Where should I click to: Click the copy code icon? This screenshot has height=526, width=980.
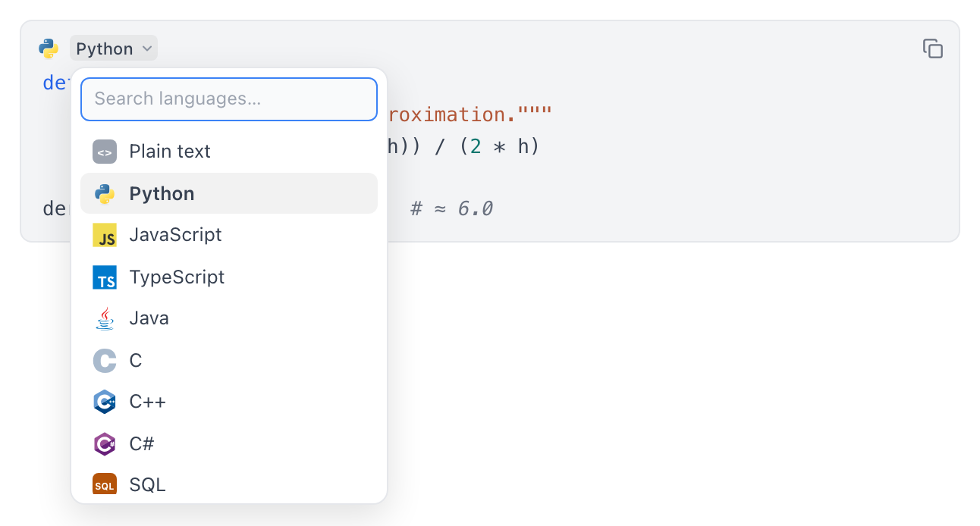(932, 49)
